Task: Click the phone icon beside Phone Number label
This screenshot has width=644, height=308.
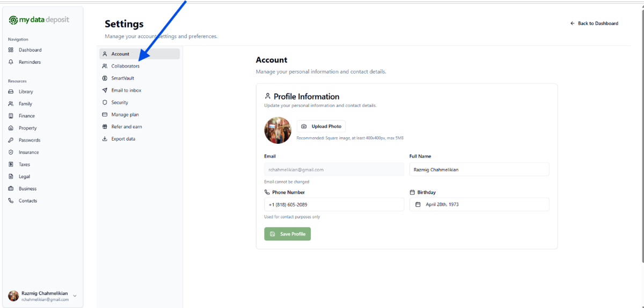Action: click(267, 192)
